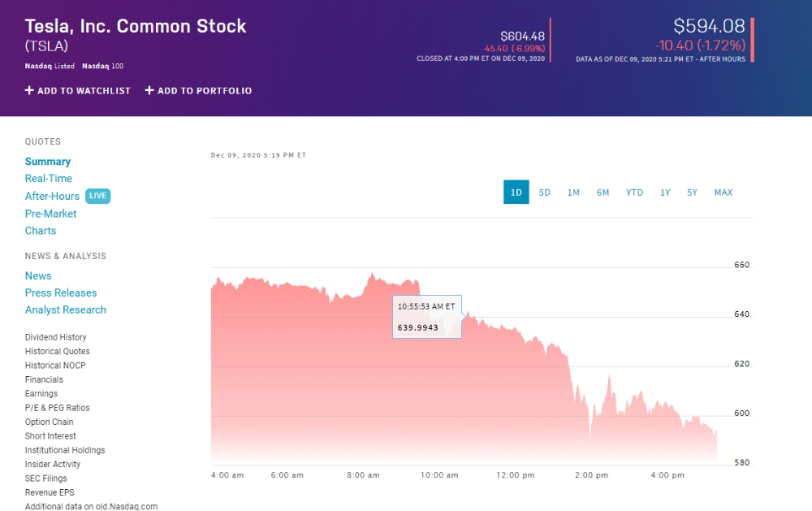Open the SEC Filings page
The width and height of the screenshot is (812, 511).
46,479
